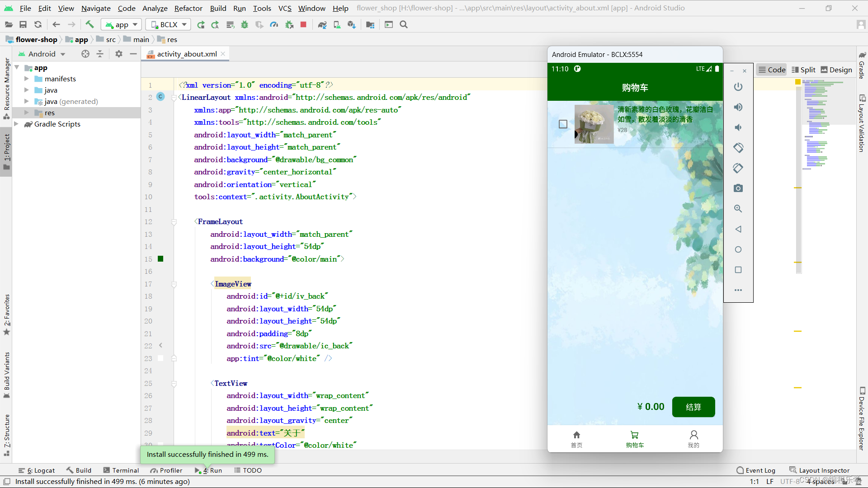Click the emulator Overview square button
The height and width of the screenshot is (488, 868).
click(x=738, y=270)
